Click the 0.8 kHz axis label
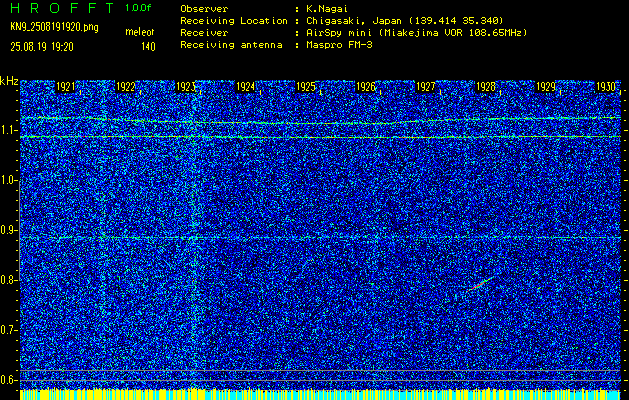Viewport: 629px width, 400px height. click(8, 280)
